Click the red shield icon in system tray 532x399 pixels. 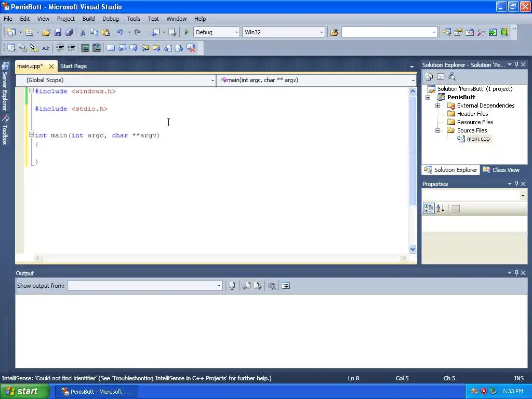[x=484, y=392]
